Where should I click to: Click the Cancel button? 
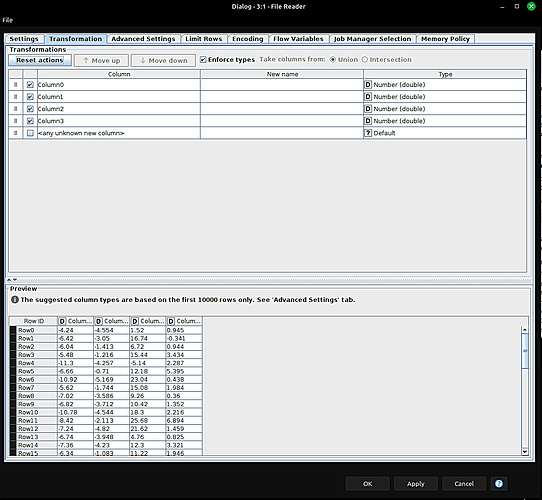464,484
